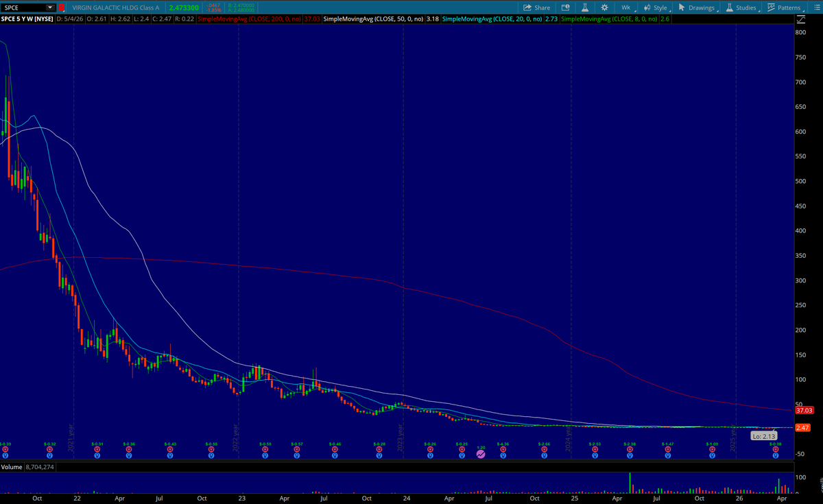
Task: Click the red 37.03 price axis label
Action: 804,410
